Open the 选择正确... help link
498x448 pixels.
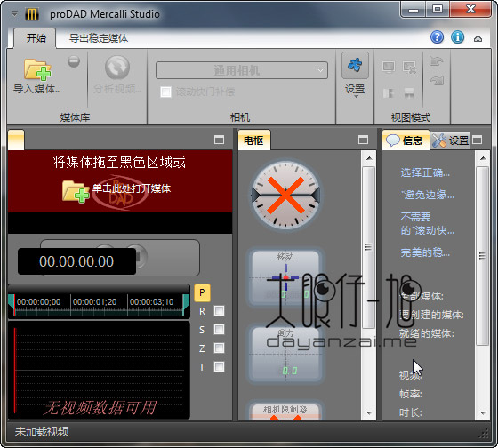(425, 172)
